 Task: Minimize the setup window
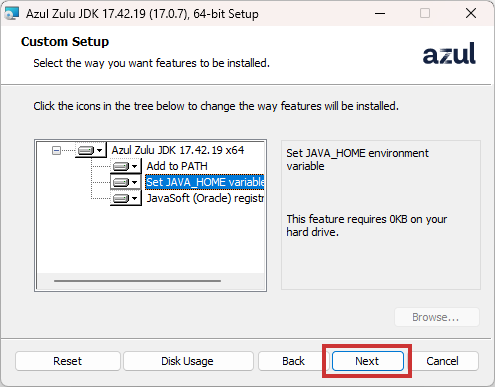[x=380, y=14]
